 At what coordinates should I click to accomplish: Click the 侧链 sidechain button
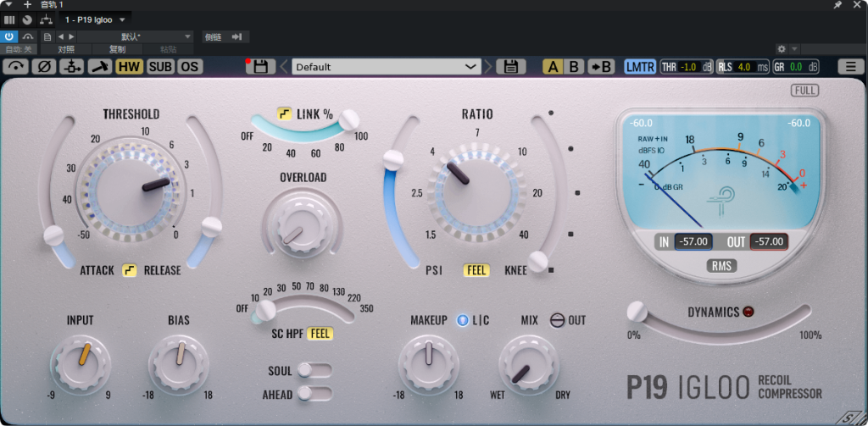pos(213,37)
